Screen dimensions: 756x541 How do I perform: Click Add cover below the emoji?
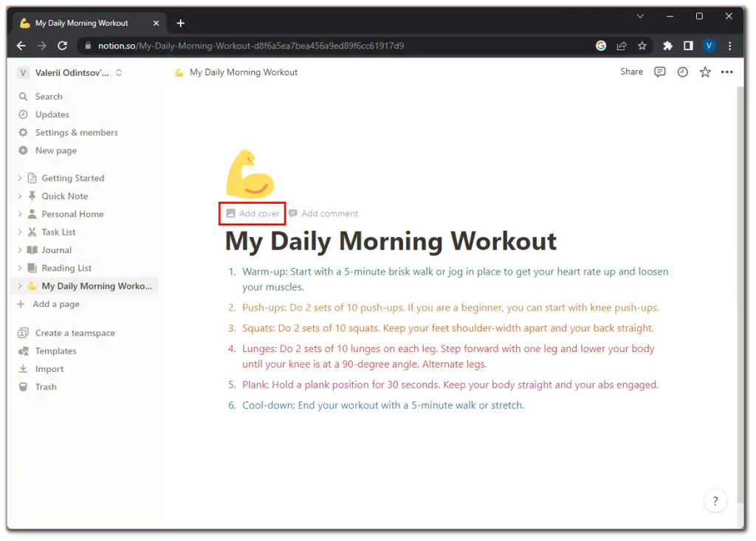[x=252, y=213]
